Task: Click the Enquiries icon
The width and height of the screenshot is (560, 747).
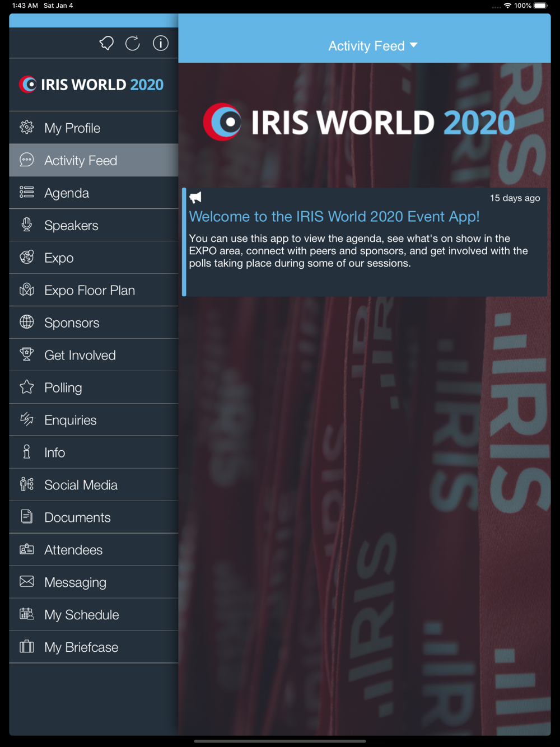Action: pos(27,419)
